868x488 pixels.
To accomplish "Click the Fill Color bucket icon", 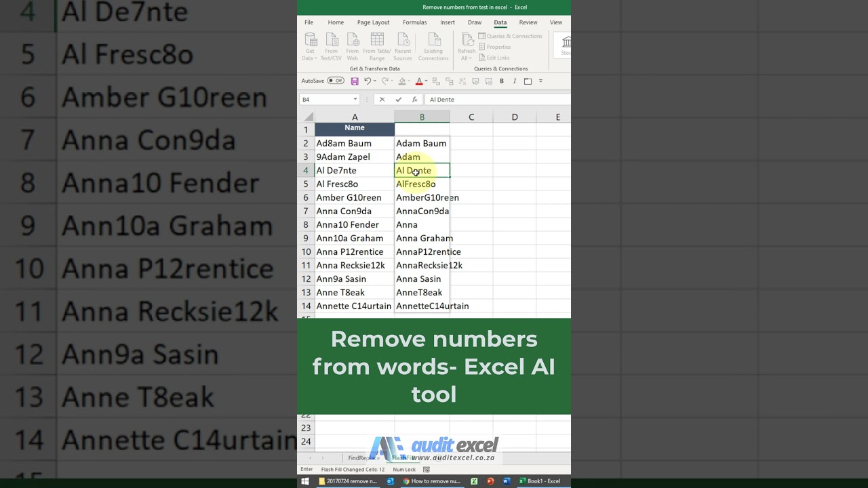I will [x=402, y=81].
